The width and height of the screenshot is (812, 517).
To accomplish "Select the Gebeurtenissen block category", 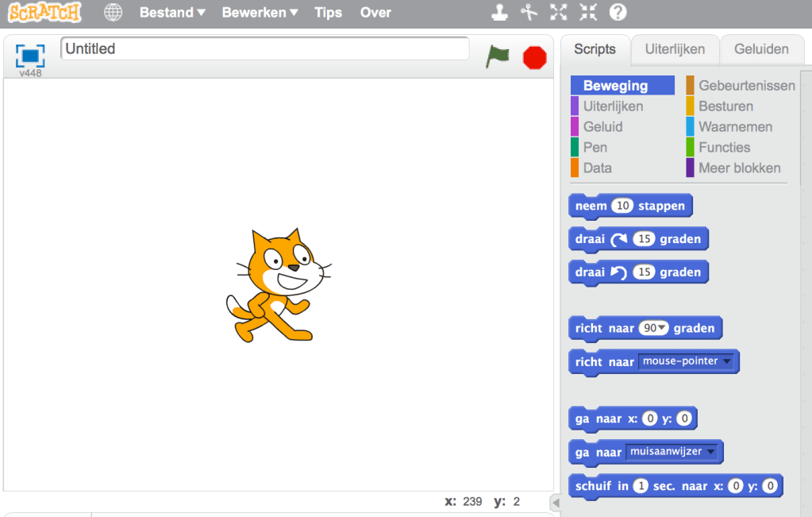I will [746, 86].
